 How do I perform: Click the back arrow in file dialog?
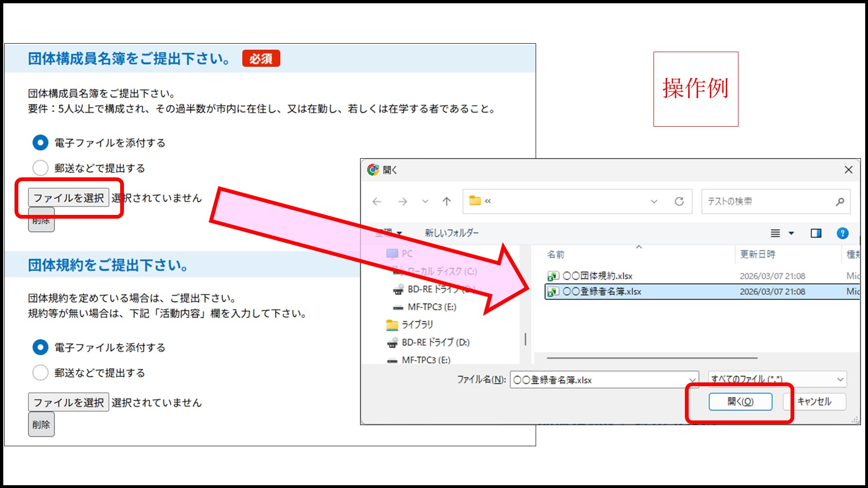[376, 202]
